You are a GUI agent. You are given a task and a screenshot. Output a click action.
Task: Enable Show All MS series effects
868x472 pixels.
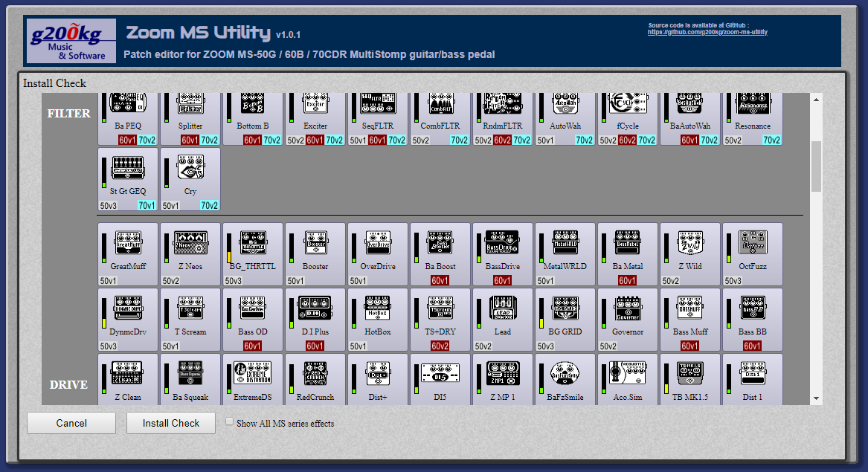click(229, 421)
